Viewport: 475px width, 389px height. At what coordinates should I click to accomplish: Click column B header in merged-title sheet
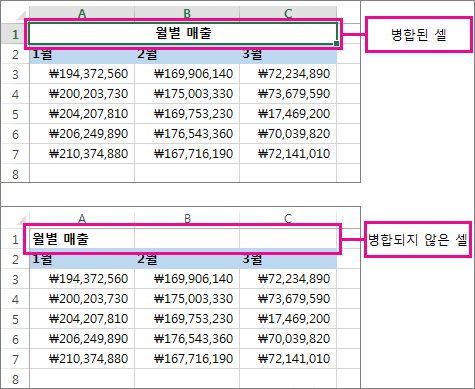[187, 13]
